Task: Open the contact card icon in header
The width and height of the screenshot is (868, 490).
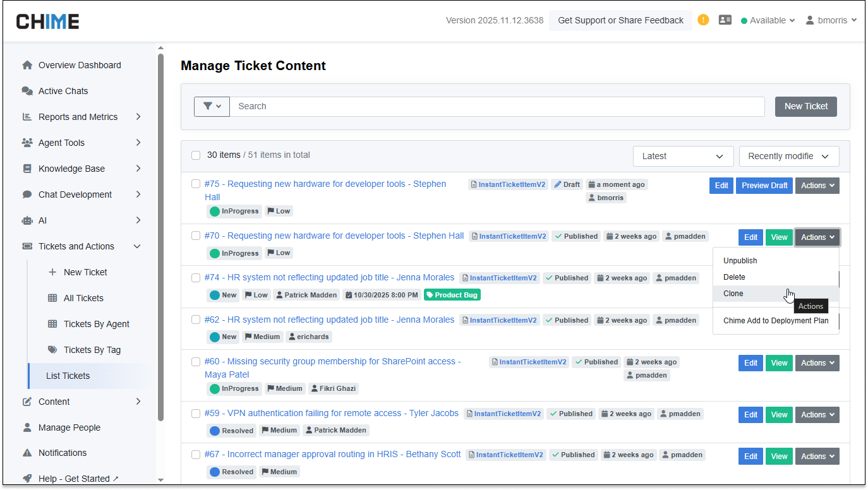Action: point(725,20)
